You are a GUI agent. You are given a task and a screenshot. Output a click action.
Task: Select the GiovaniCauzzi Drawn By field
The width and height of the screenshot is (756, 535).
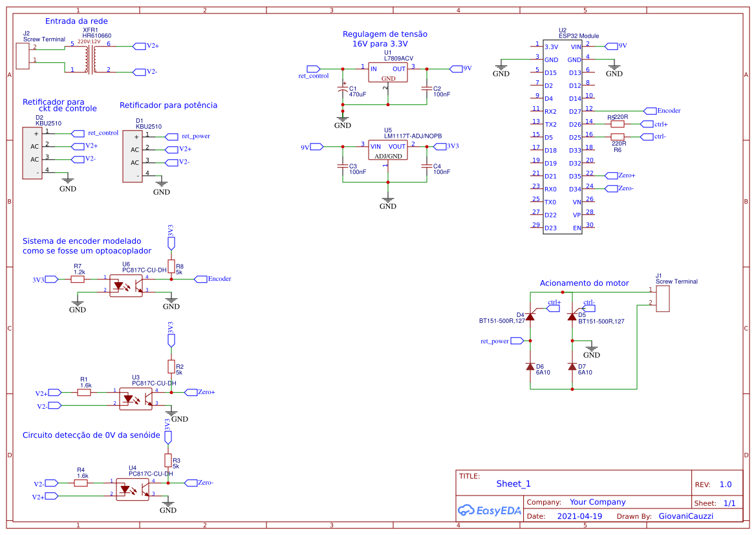(x=686, y=516)
